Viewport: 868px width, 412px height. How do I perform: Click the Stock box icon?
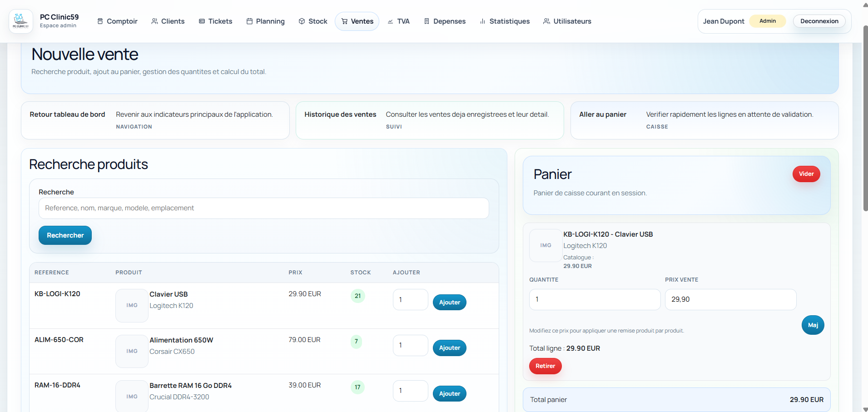pyautogui.click(x=302, y=21)
